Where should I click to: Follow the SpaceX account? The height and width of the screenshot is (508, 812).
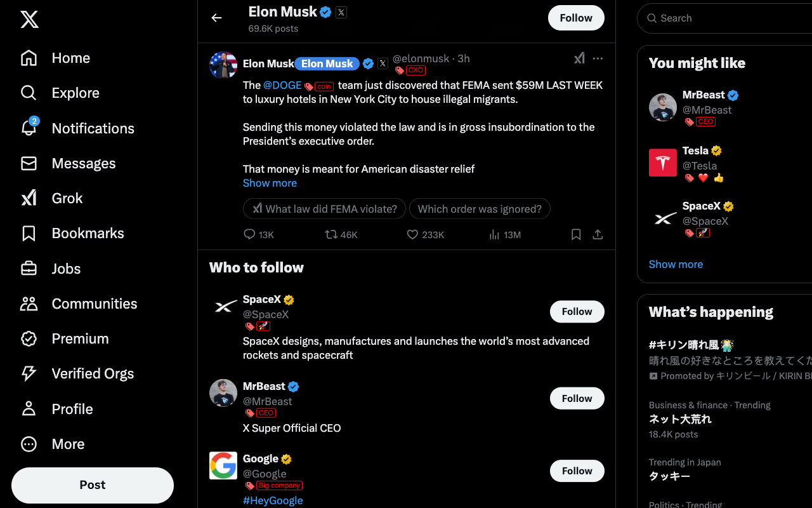click(576, 312)
